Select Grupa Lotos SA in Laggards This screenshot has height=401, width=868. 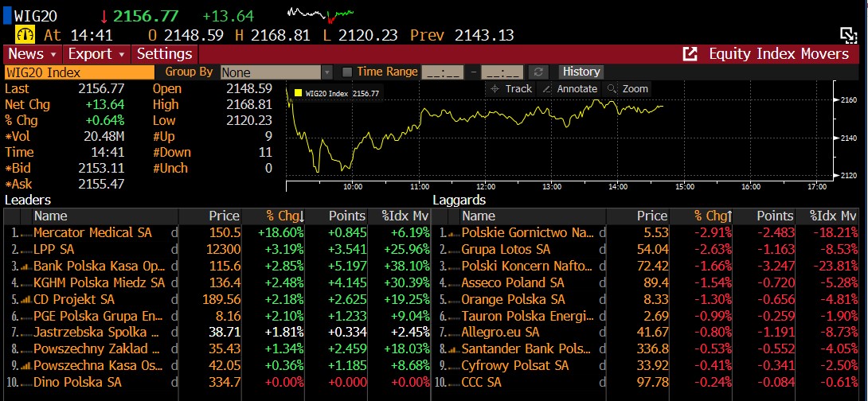click(646, 250)
